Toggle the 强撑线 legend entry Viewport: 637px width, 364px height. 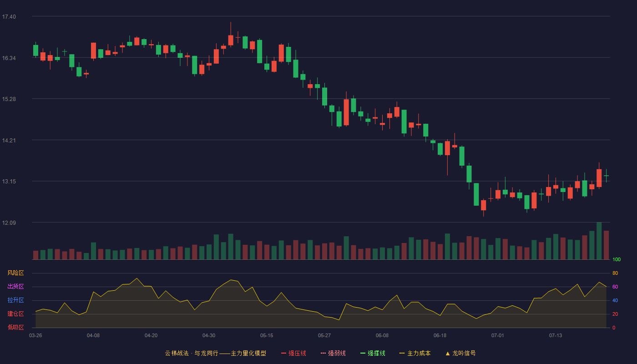pyautogui.click(x=373, y=353)
